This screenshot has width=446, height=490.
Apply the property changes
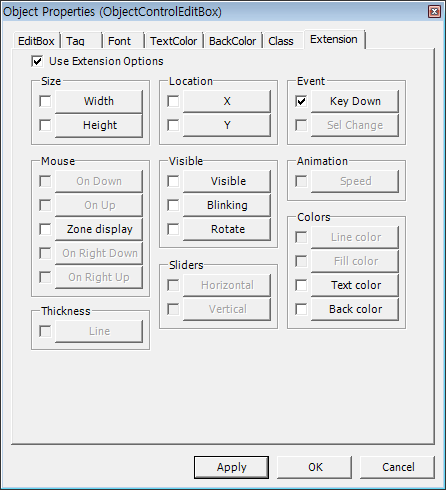[231, 467]
